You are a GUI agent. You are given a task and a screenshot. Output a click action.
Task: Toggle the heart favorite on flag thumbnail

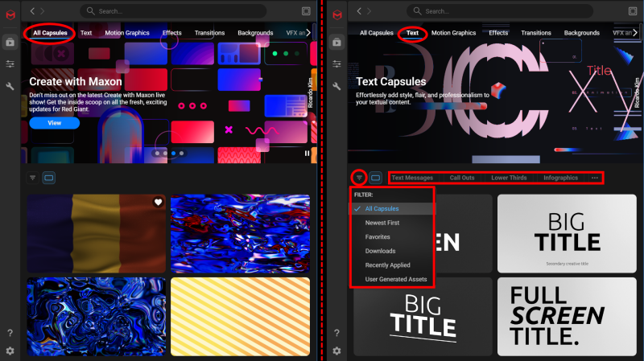coord(158,203)
